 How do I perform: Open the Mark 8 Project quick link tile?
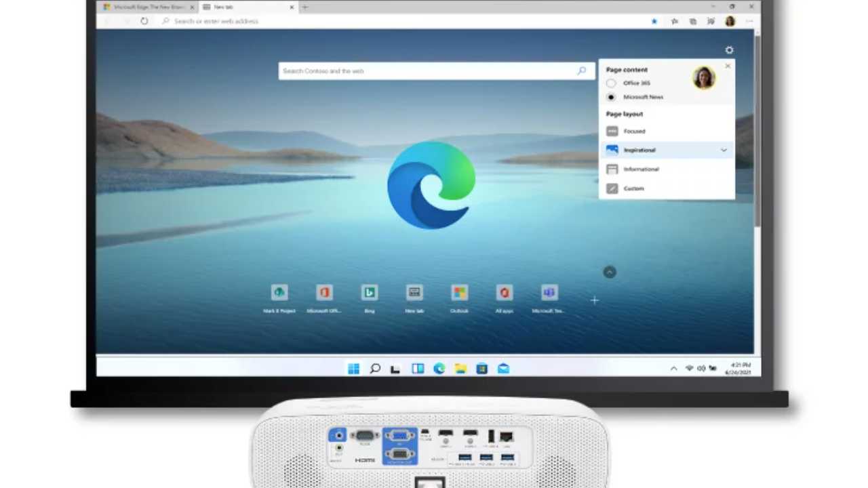click(279, 292)
